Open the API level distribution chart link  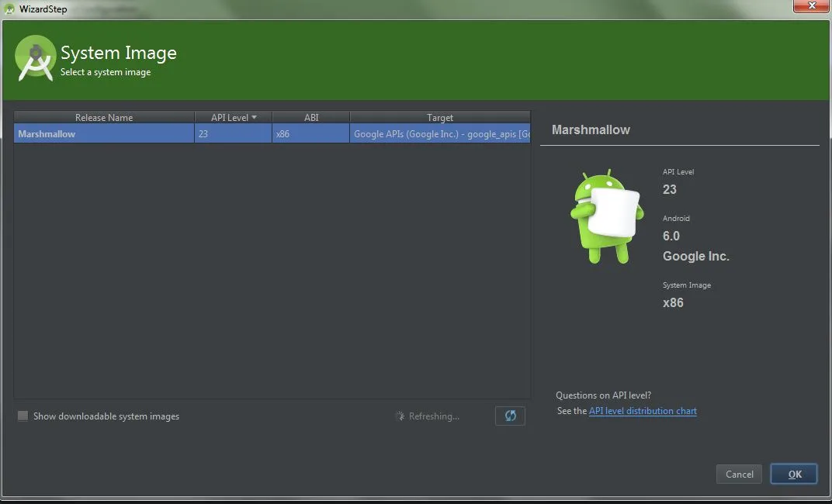pyautogui.click(x=643, y=411)
